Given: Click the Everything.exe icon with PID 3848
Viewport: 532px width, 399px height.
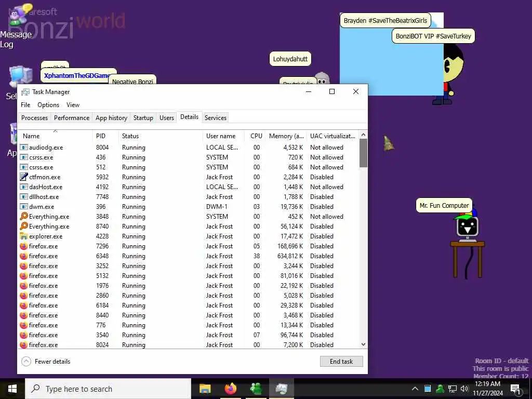Looking at the screenshot, I should [24, 216].
